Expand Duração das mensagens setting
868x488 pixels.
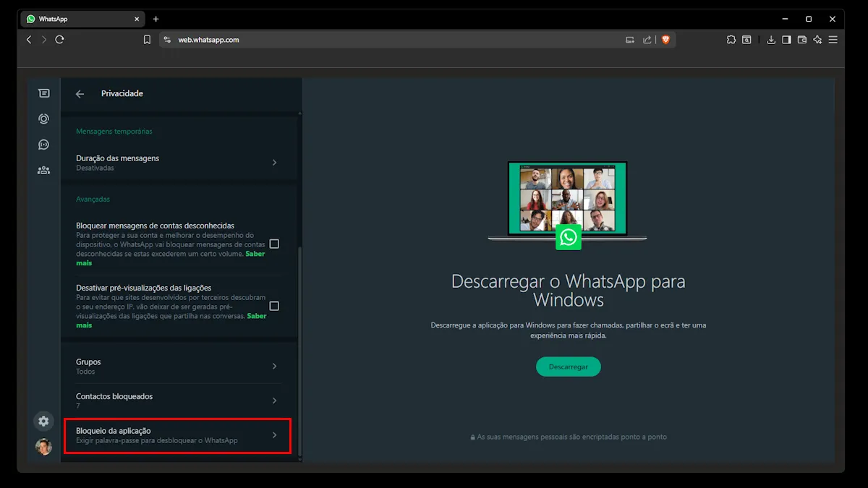point(177,163)
